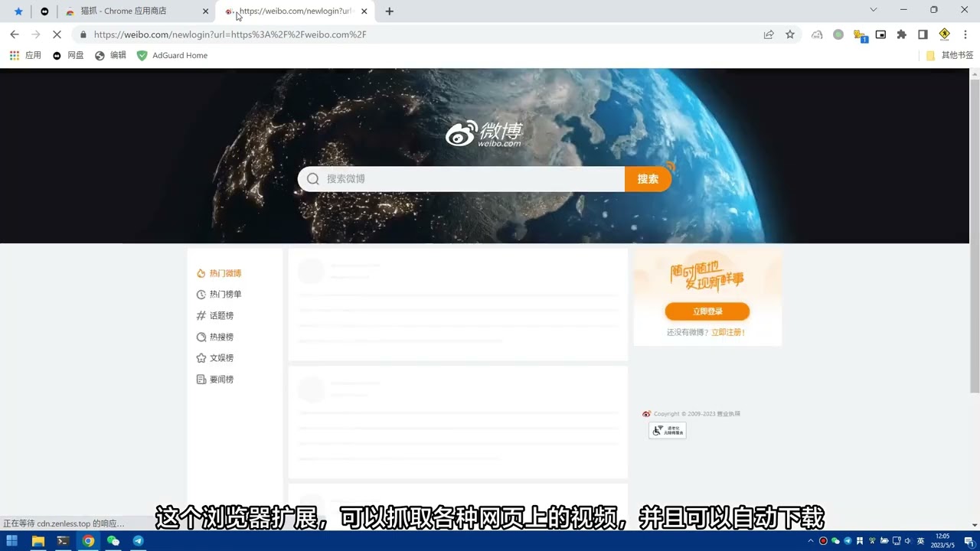Select the weibo.com newlogin tab

296,11
